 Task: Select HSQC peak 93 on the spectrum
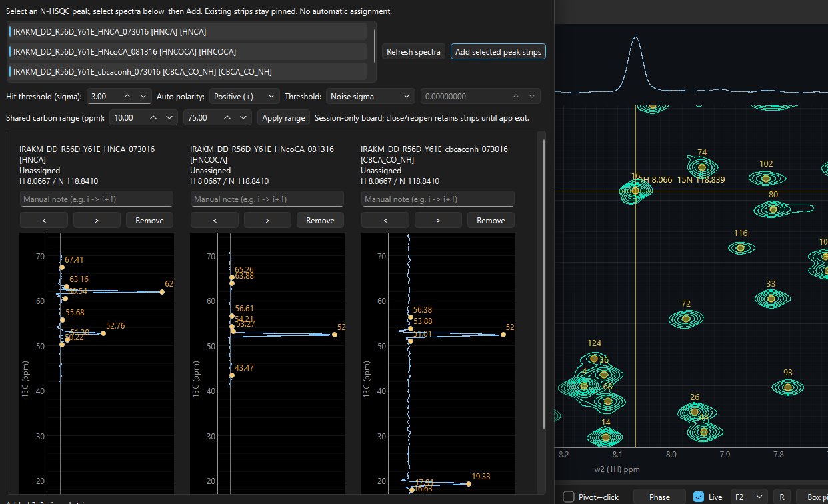pos(788,387)
